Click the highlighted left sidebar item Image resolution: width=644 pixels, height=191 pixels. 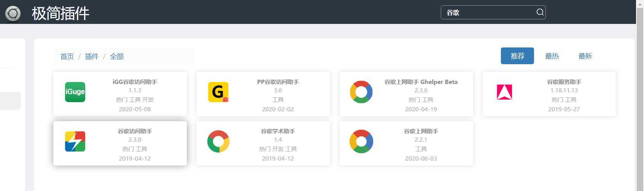[x=10, y=101]
